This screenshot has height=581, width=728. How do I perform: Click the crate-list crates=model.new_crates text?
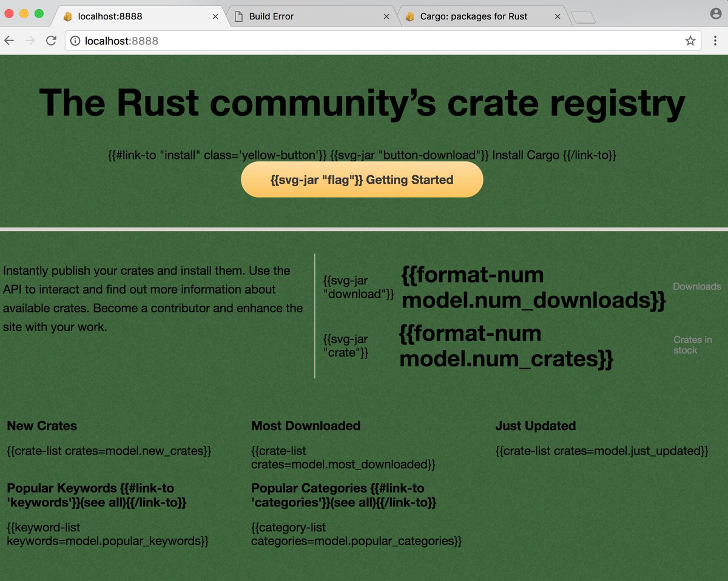(x=109, y=451)
